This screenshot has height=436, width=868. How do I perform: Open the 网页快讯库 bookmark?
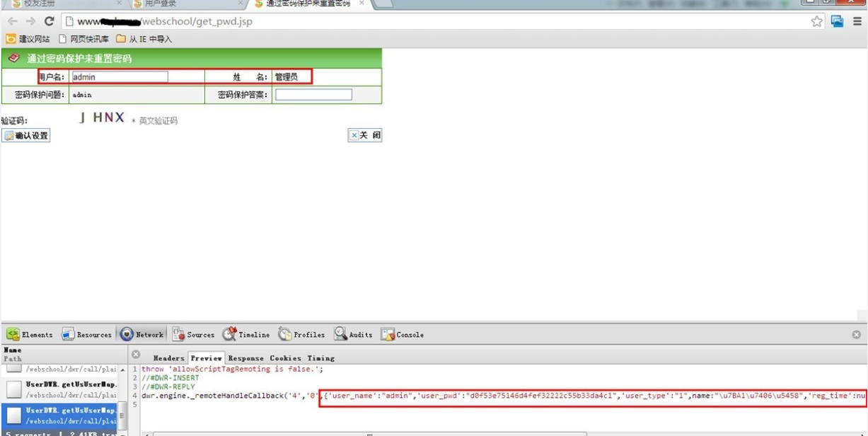(84, 39)
